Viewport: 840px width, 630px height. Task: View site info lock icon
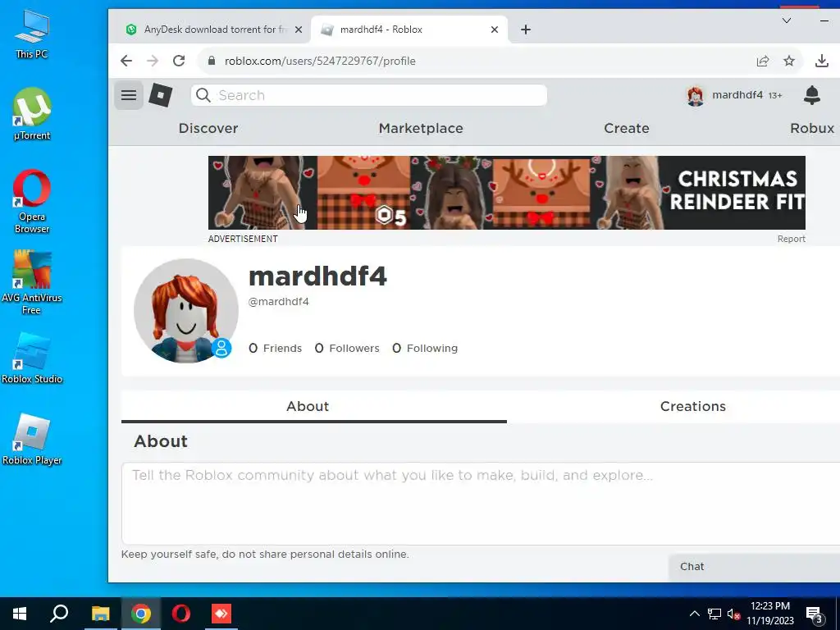coord(212,61)
